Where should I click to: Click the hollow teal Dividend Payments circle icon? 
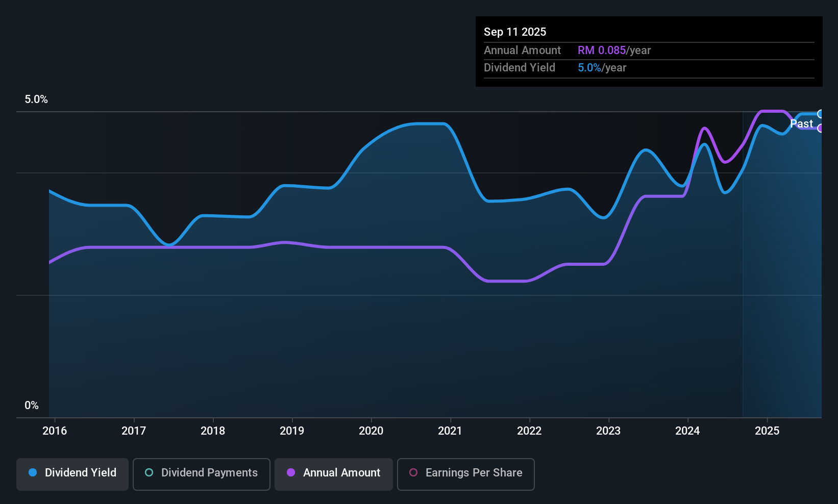(x=149, y=473)
